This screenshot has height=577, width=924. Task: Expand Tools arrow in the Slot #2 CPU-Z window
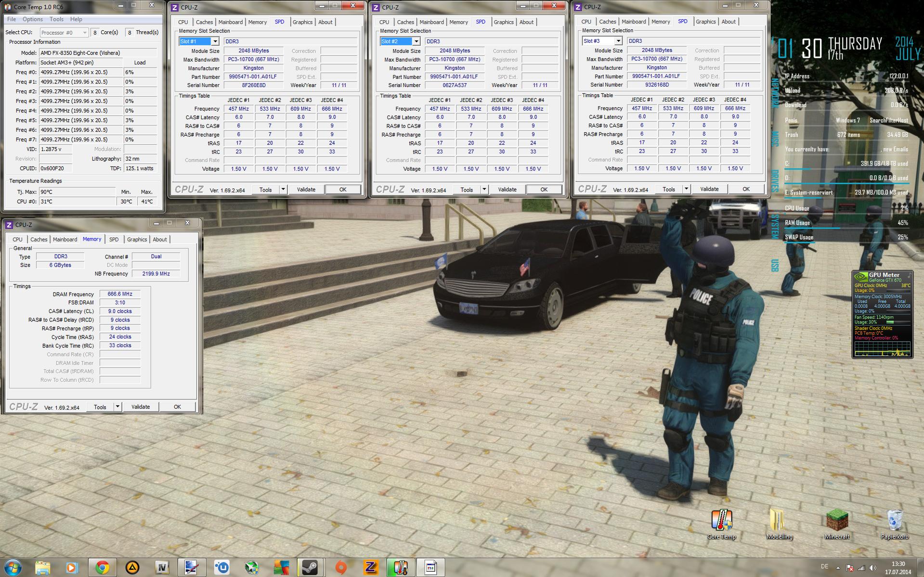(484, 190)
